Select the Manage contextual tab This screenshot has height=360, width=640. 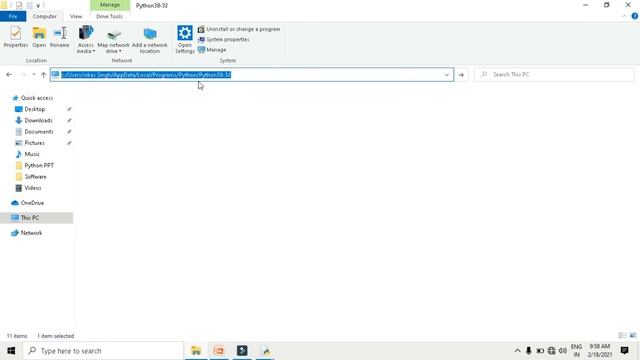click(110, 5)
